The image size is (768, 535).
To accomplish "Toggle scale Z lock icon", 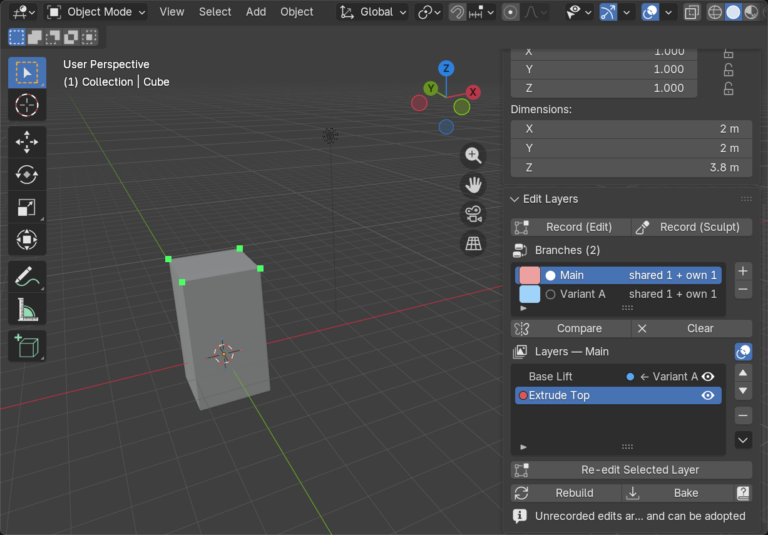I will pyautogui.click(x=728, y=88).
